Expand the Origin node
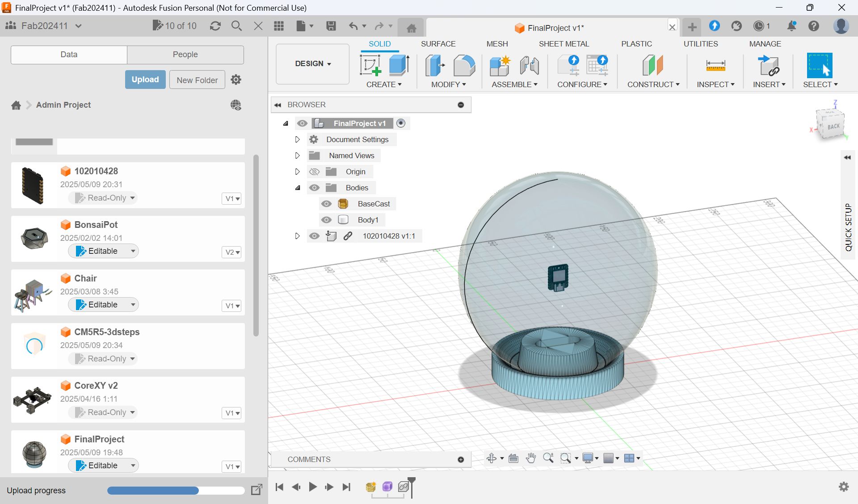858x504 pixels. click(x=297, y=172)
